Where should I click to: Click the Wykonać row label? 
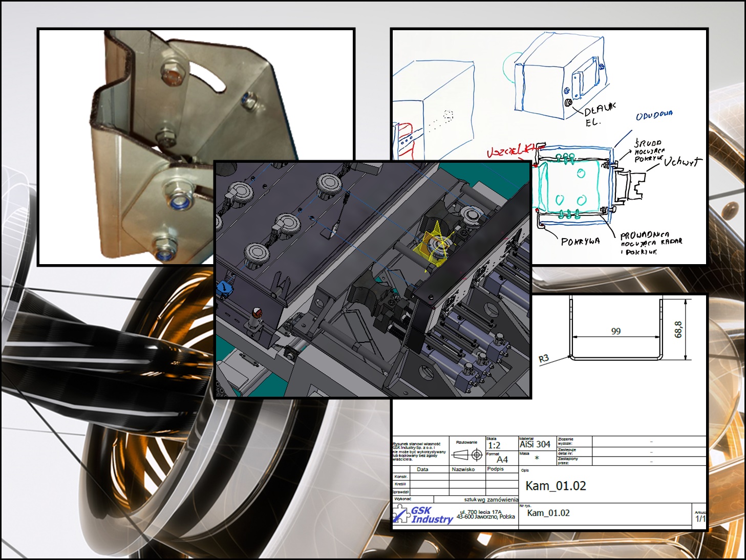(x=402, y=499)
